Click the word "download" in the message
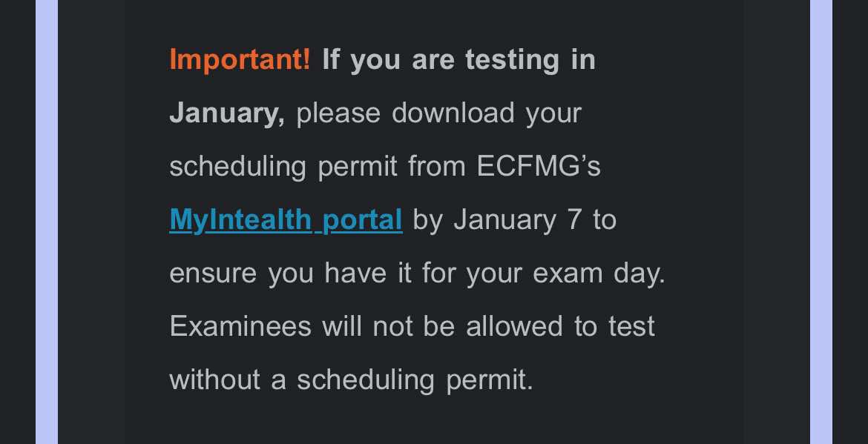This screenshot has width=868, height=444. tap(453, 113)
